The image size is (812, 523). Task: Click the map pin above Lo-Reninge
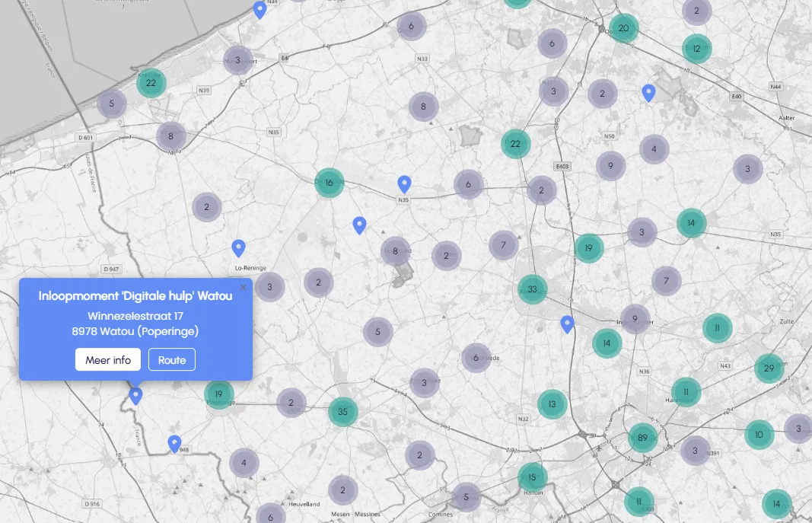pos(238,247)
